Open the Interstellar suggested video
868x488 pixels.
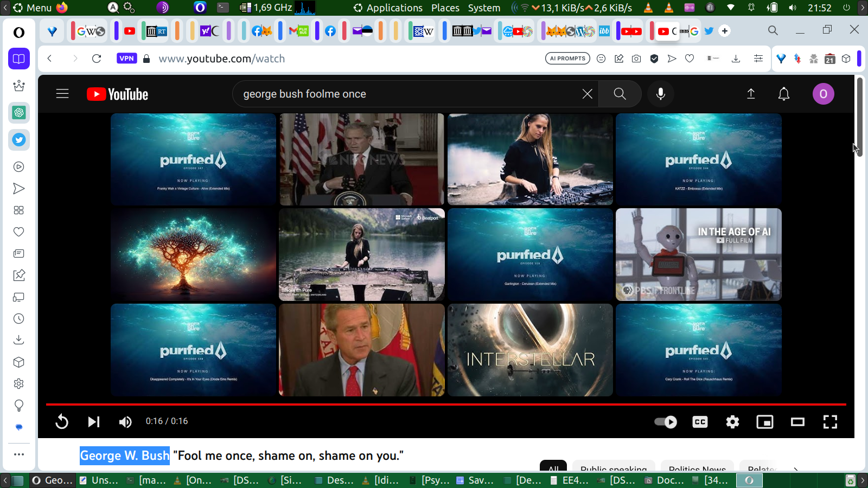coord(530,350)
